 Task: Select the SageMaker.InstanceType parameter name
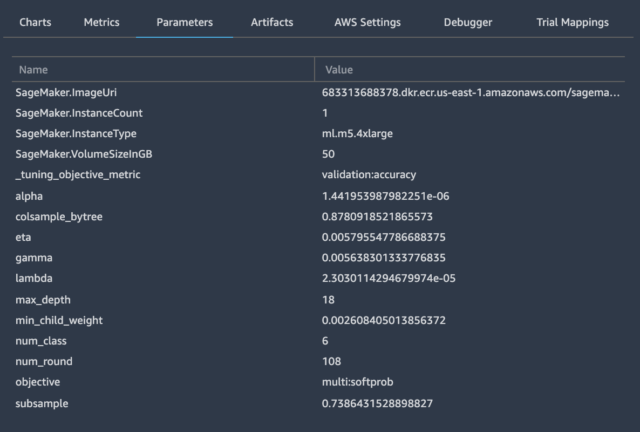pyautogui.click(x=76, y=134)
